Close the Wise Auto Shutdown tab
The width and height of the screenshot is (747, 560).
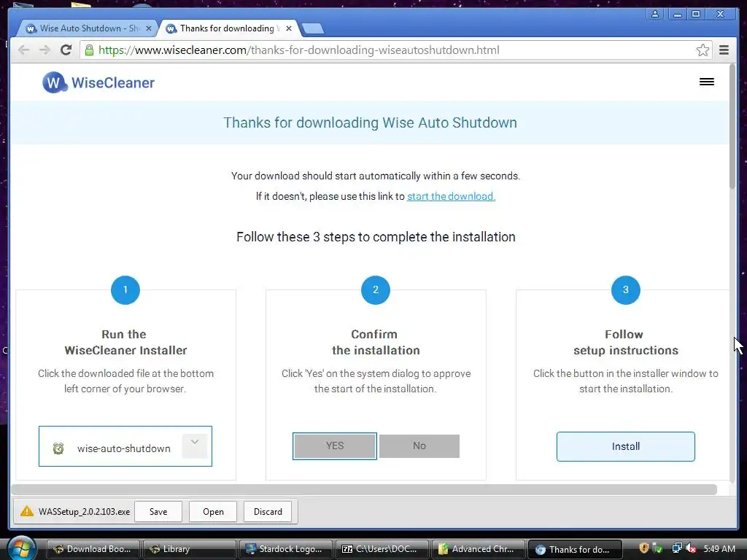149,28
